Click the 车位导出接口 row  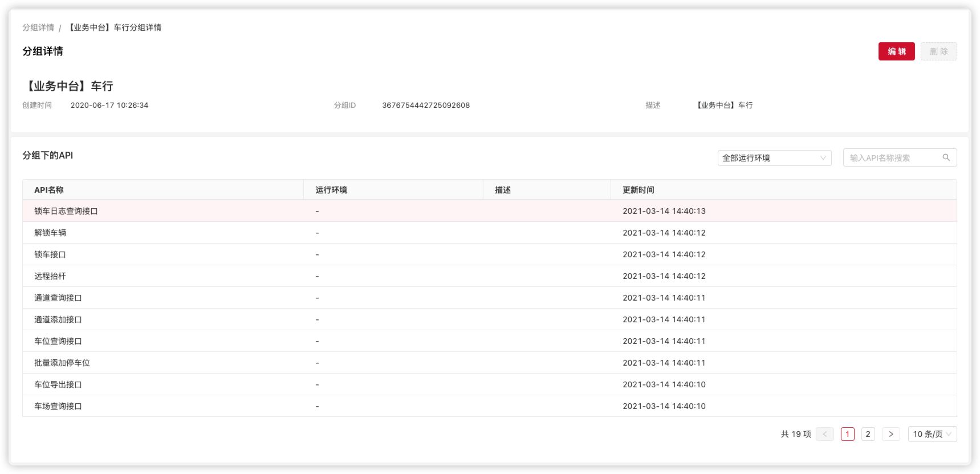pos(58,384)
